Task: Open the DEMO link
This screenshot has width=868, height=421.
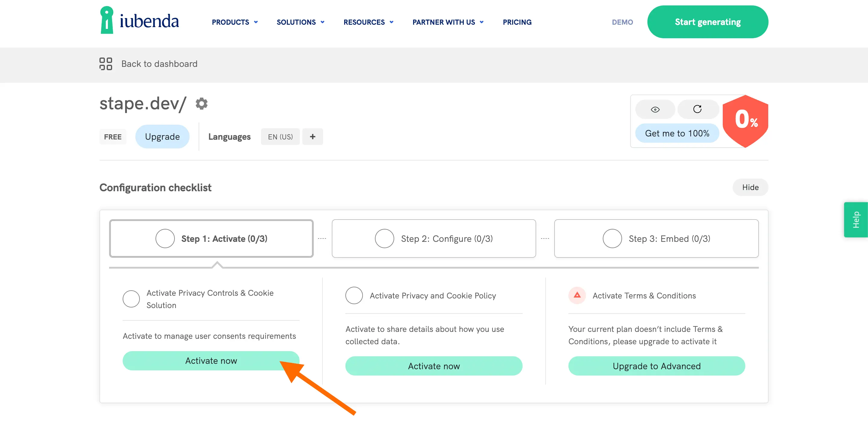Action: pos(622,22)
